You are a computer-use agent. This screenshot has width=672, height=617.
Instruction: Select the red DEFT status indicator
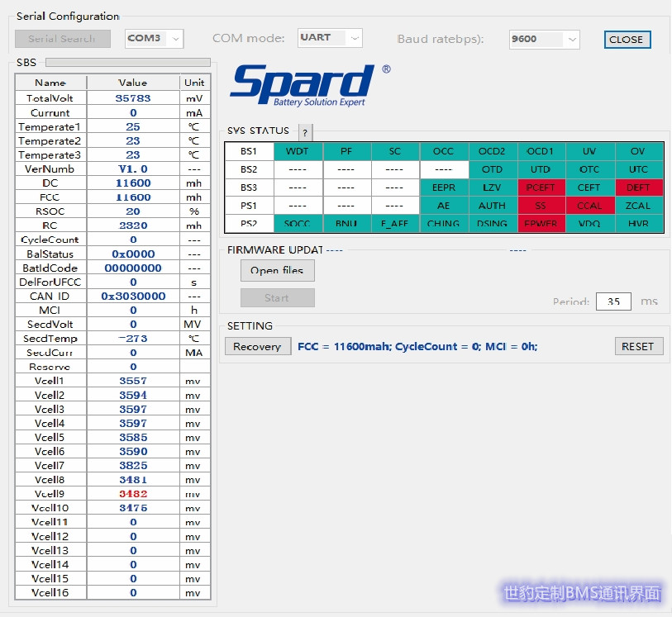(x=639, y=187)
